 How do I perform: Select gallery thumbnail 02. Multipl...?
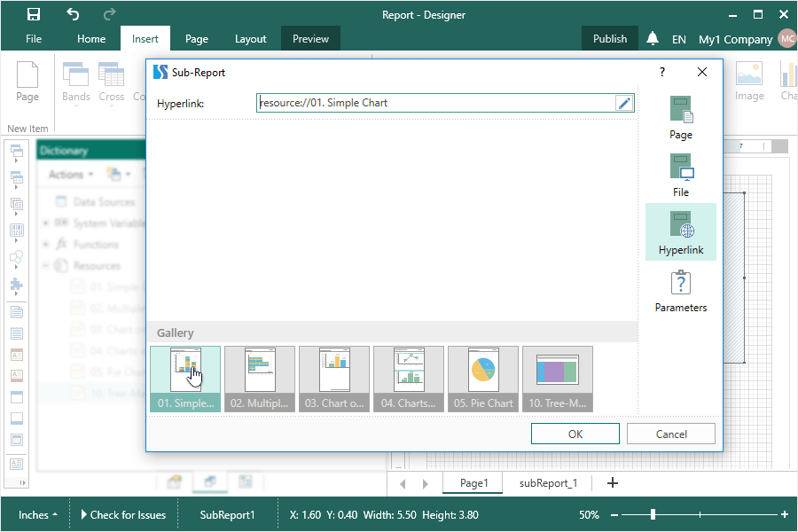click(x=260, y=379)
